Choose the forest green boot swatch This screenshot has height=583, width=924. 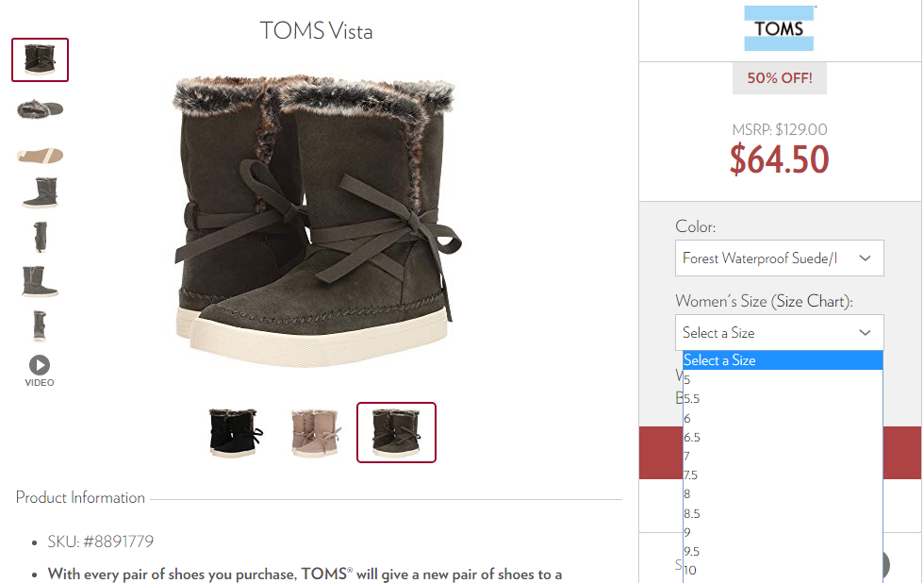[396, 433]
